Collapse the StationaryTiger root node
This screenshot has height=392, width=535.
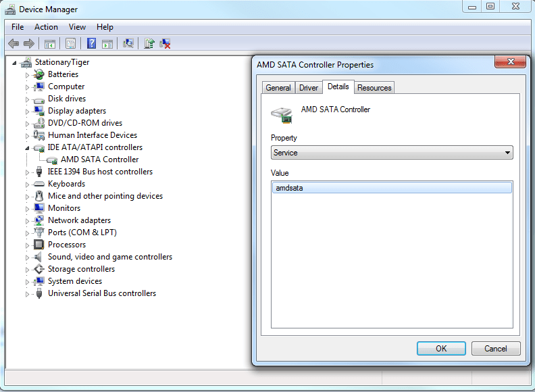[14, 63]
